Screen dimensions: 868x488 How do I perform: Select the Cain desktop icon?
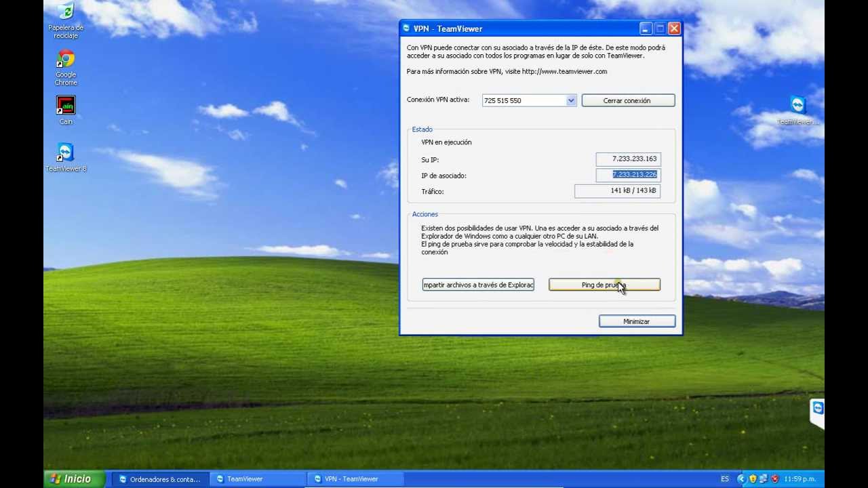pyautogui.click(x=66, y=110)
